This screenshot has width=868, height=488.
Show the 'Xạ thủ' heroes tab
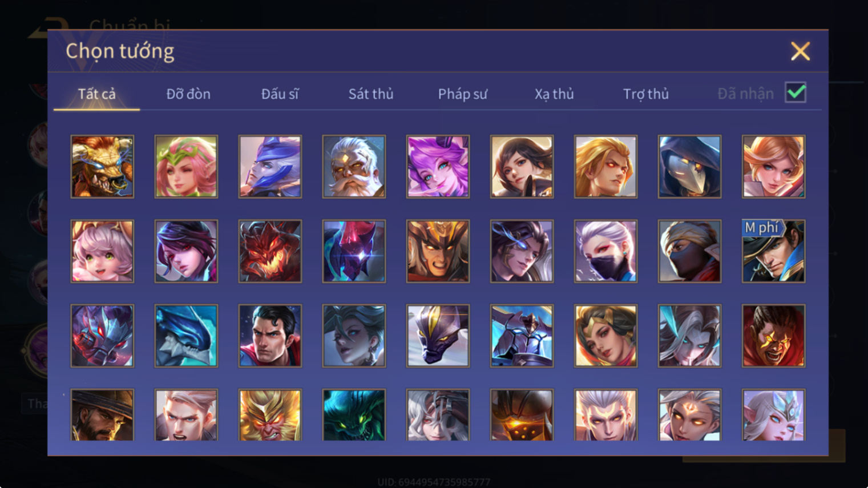tap(554, 94)
